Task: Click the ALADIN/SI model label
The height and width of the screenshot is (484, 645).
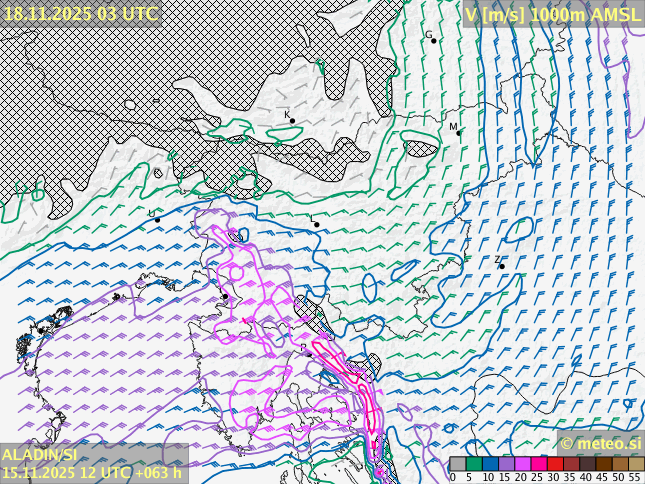Action: point(40,455)
